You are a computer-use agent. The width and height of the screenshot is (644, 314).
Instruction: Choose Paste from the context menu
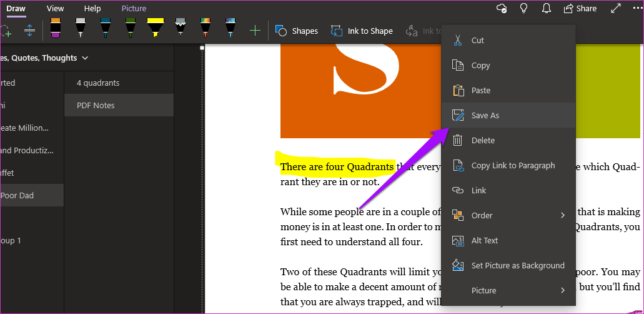508,91
